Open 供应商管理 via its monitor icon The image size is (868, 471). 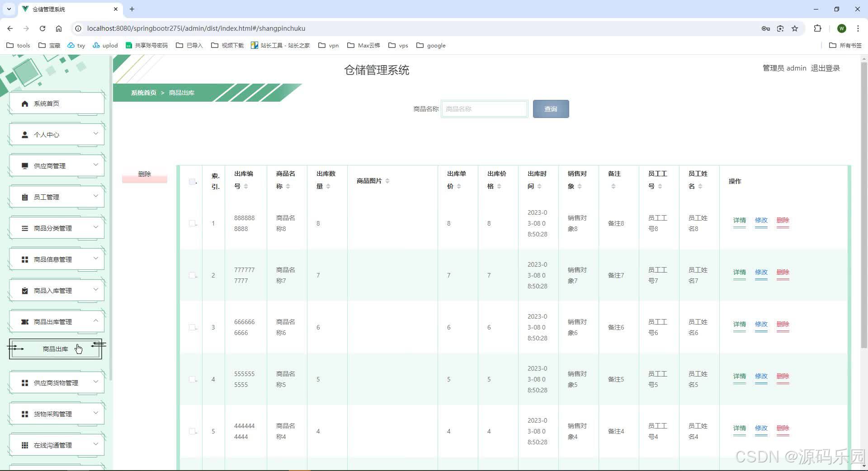(x=24, y=165)
